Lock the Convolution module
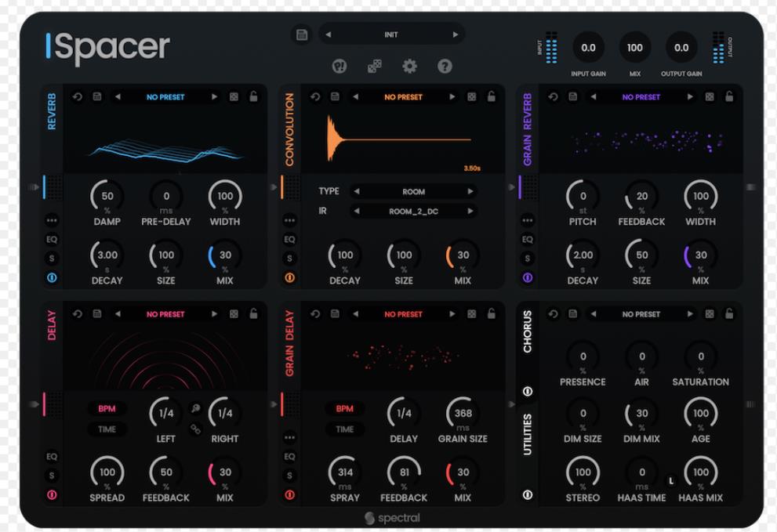The image size is (777, 532). (x=491, y=96)
